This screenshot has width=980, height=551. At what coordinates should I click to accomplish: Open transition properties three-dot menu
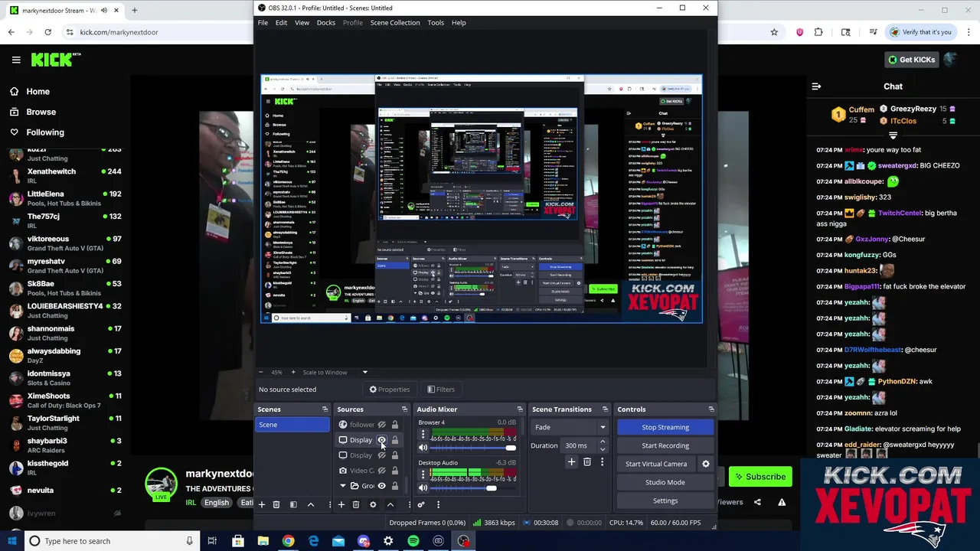pyautogui.click(x=602, y=462)
